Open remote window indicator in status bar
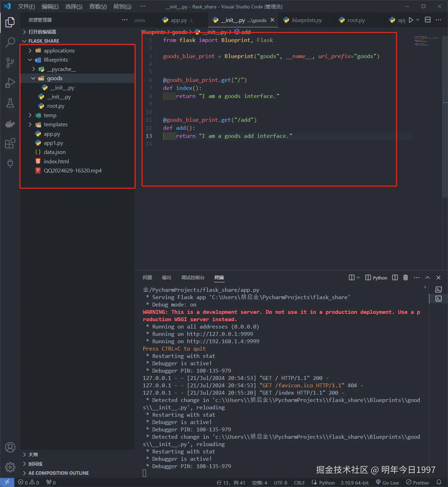The image size is (448, 487). click(x=7, y=482)
